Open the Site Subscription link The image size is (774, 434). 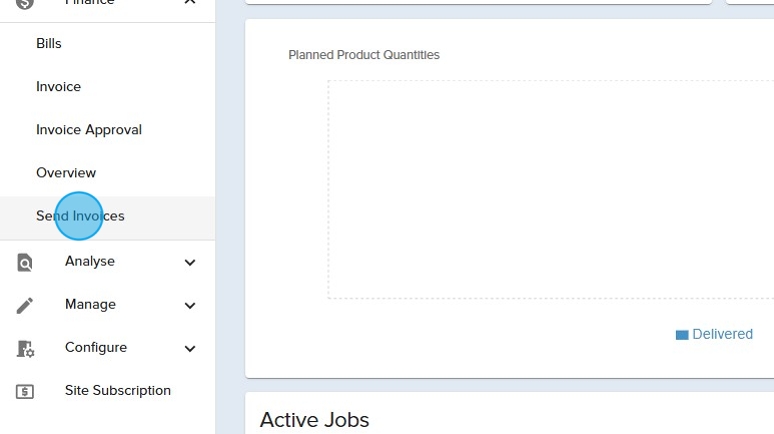click(x=118, y=391)
